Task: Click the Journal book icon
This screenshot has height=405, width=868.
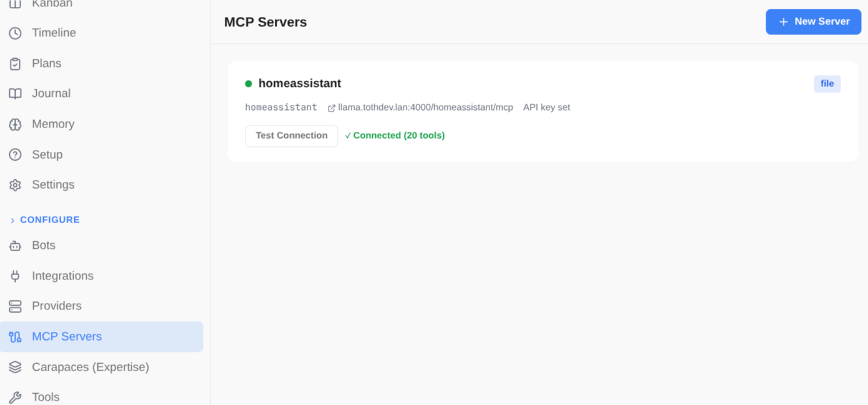Action: pyautogui.click(x=14, y=93)
